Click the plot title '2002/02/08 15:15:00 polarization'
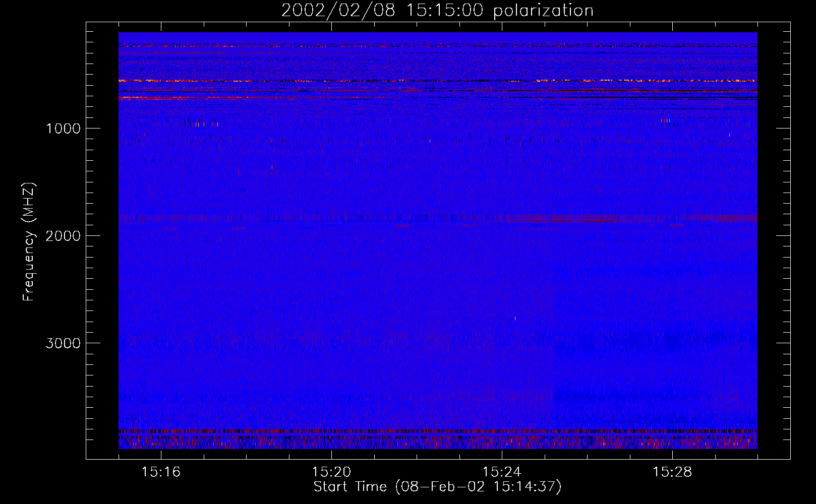Viewport: 816px width, 504px height. coord(437,11)
